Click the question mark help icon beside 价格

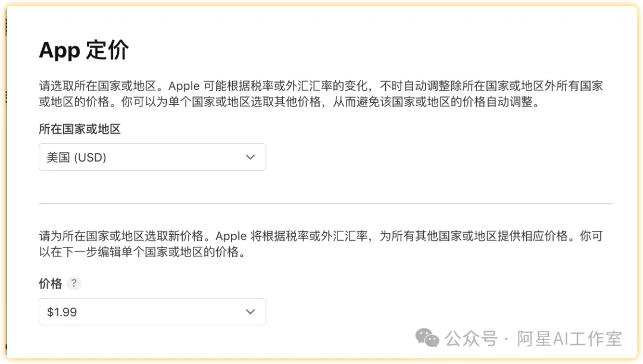click(x=73, y=284)
